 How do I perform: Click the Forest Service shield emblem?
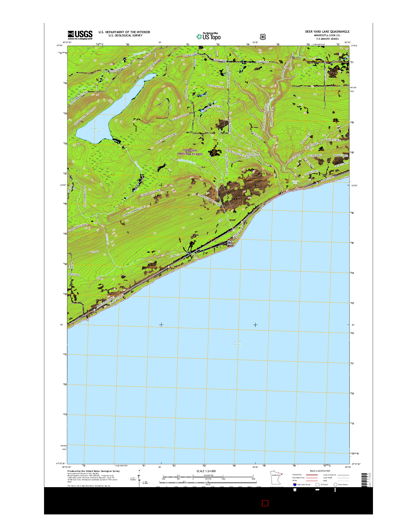(263, 36)
